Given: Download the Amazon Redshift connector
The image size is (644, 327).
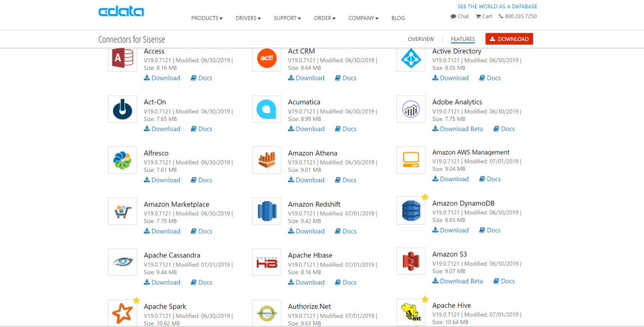Looking at the screenshot, I should coord(306,231).
